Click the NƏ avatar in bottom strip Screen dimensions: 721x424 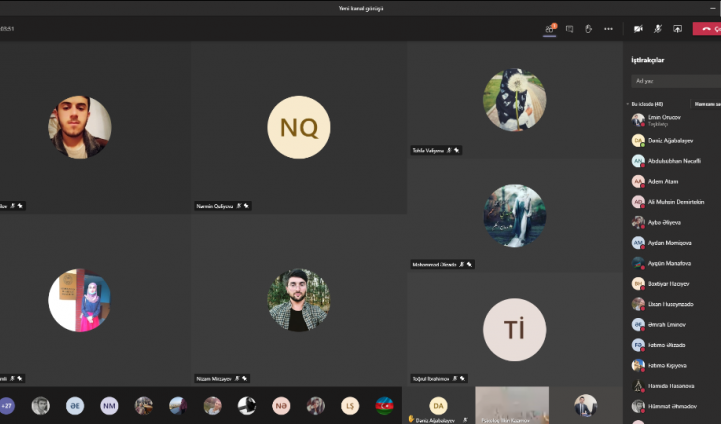coord(281,406)
